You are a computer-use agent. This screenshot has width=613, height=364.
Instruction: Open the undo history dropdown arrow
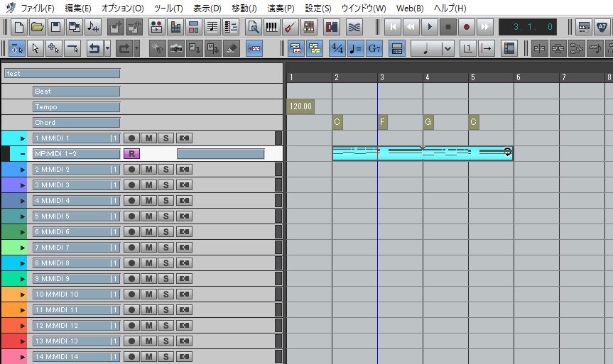pyautogui.click(x=107, y=49)
